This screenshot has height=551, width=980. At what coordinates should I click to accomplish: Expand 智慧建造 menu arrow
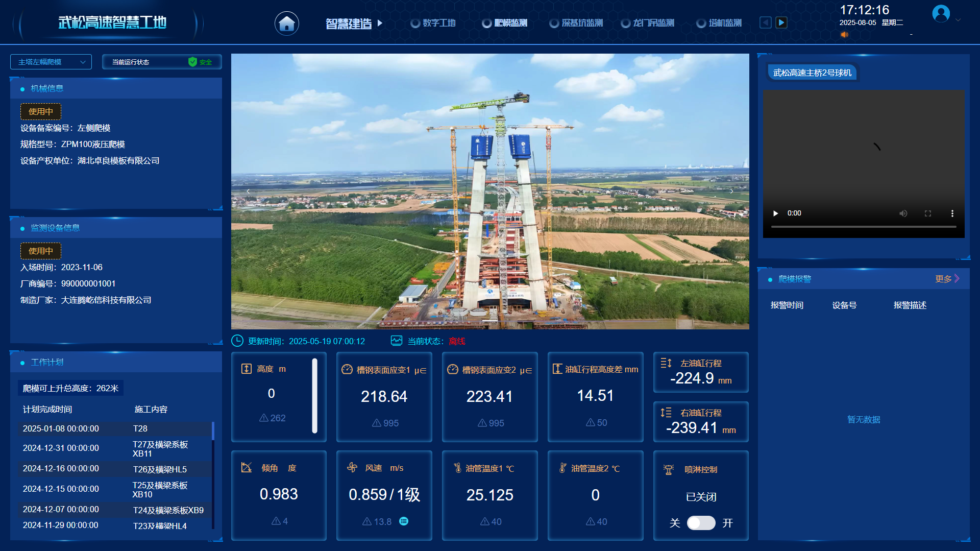pos(380,23)
